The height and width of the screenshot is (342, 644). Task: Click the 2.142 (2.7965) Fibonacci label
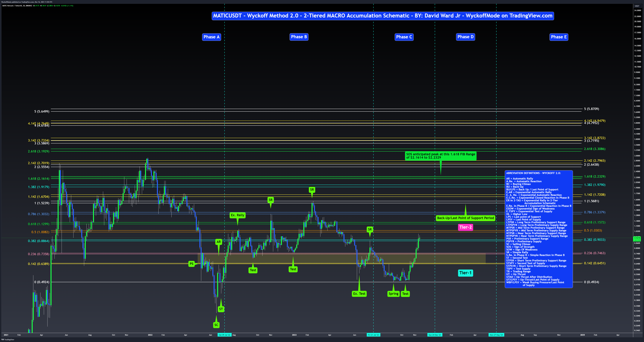[595, 160]
